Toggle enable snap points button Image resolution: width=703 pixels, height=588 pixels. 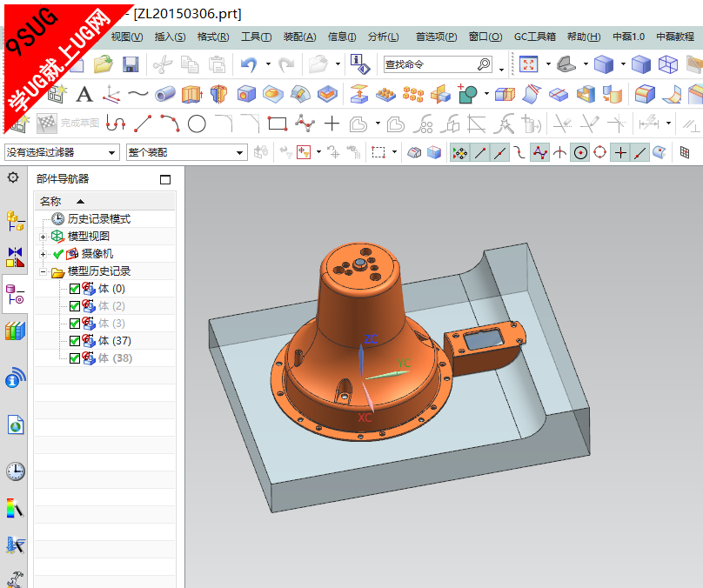tap(460, 153)
